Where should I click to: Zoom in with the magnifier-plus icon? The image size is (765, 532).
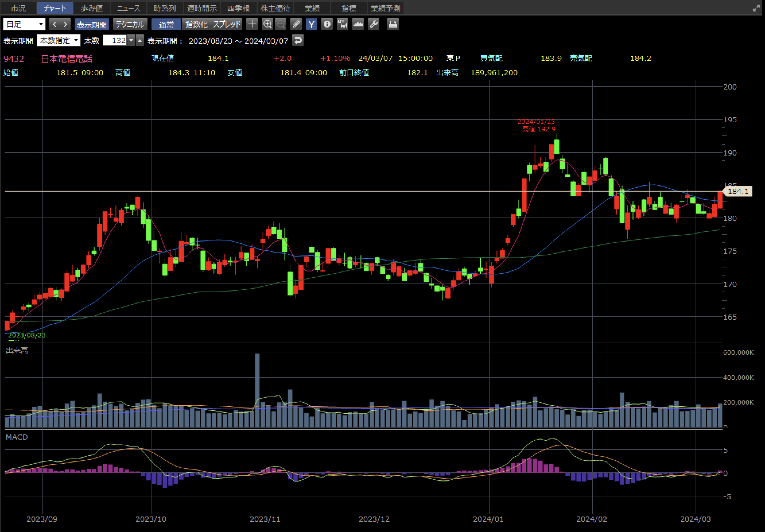(x=267, y=24)
